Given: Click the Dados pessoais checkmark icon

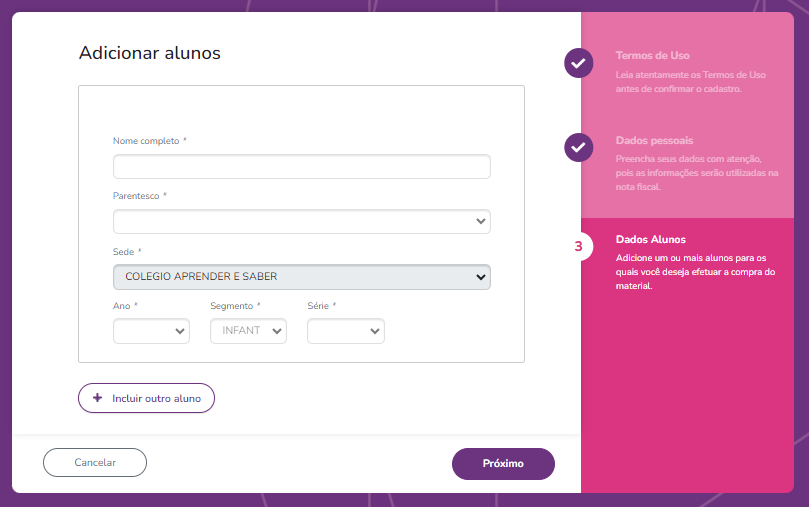Looking at the screenshot, I should coord(578,148).
